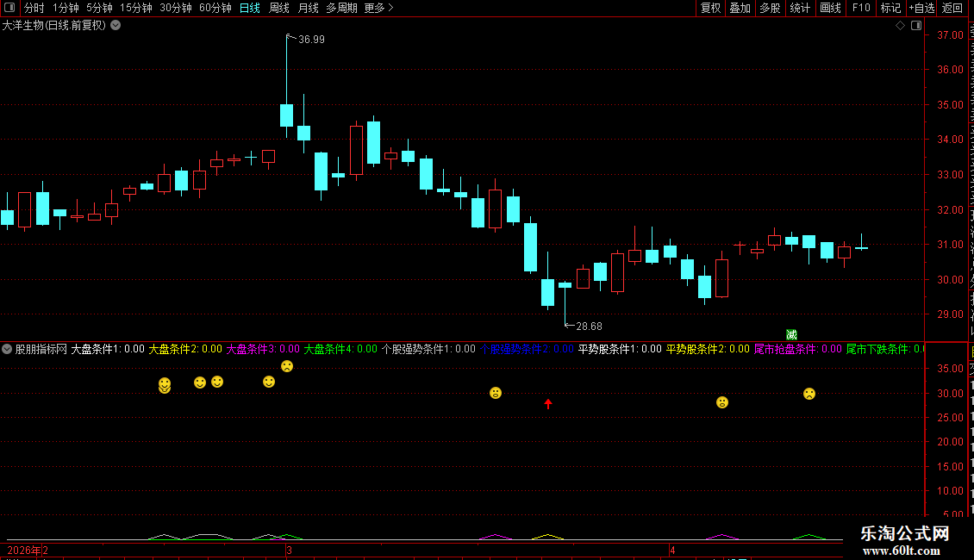Open the 多股 multi-stock view
This screenshot has width=974, height=560.
pyautogui.click(x=771, y=8)
